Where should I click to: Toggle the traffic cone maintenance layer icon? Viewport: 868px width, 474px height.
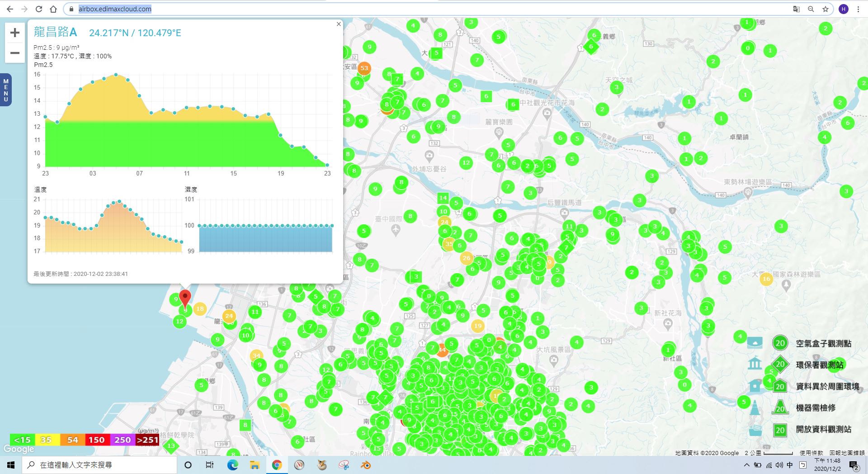pos(755,408)
